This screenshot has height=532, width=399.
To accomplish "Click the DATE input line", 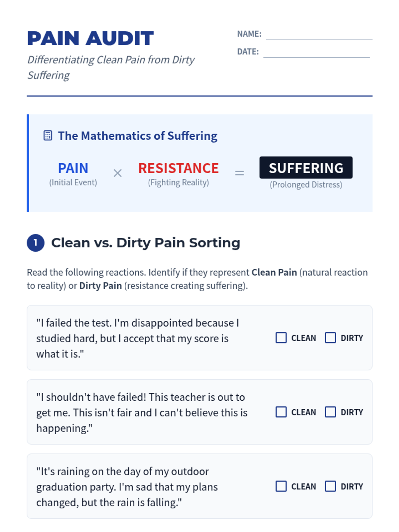I will pos(317,52).
